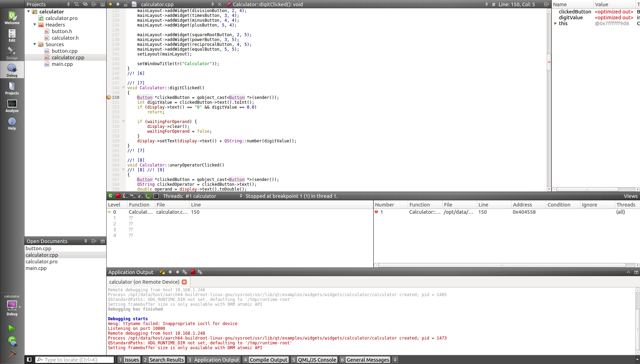This screenshot has height=364, width=640.
Task: Stop the debugger with red square
Action: coord(118,196)
